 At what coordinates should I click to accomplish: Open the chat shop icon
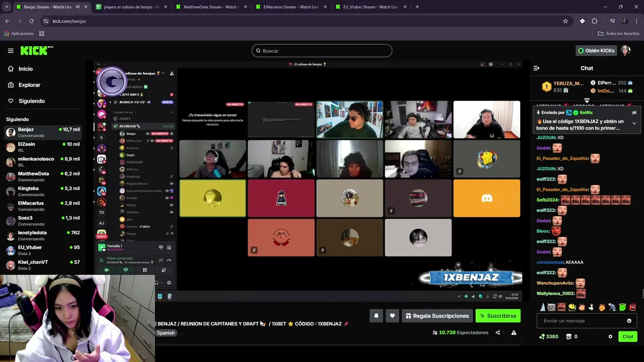click(569, 336)
